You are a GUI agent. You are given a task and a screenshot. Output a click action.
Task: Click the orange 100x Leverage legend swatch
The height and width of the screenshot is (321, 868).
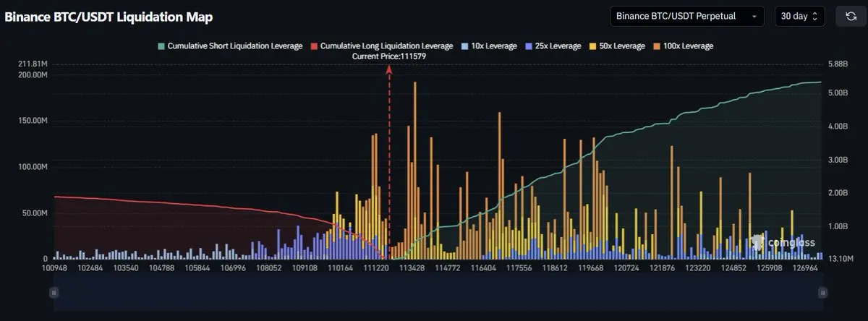pos(655,46)
